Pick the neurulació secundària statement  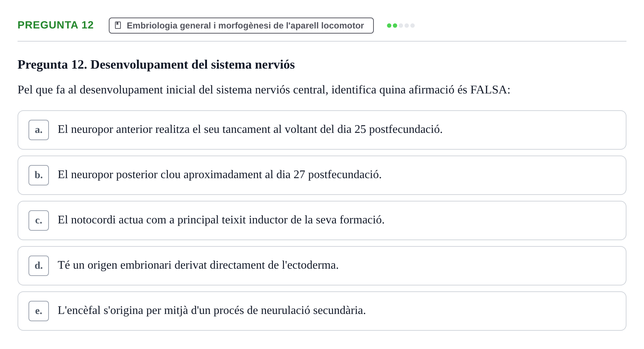pyautogui.click(x=322, y=311)
